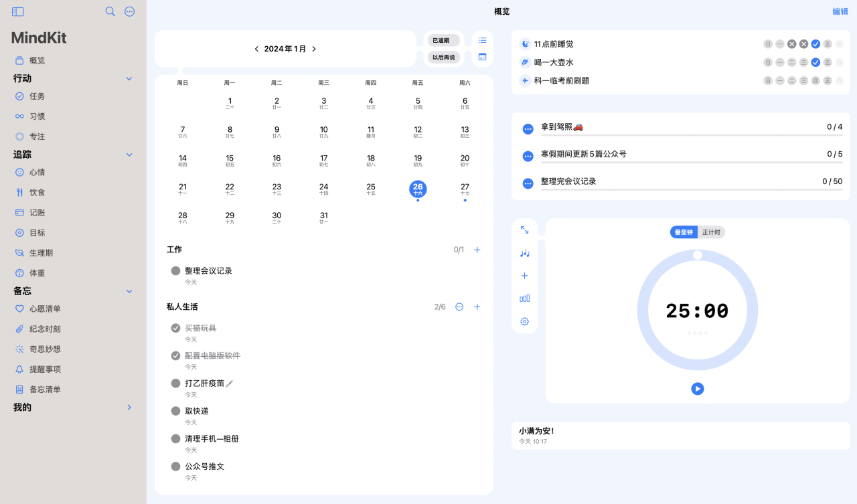
Task: Click the music notes icon beside timer
Action: 524,253
